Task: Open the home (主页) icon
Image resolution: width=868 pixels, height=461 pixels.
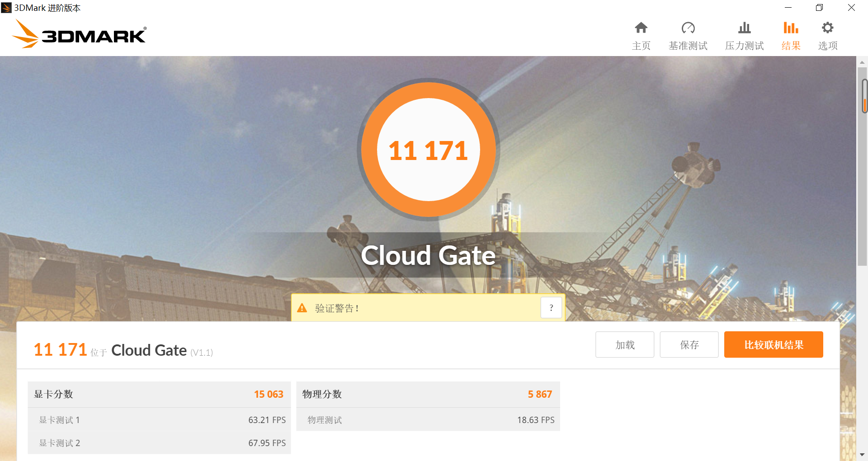Action: point(641,28)
